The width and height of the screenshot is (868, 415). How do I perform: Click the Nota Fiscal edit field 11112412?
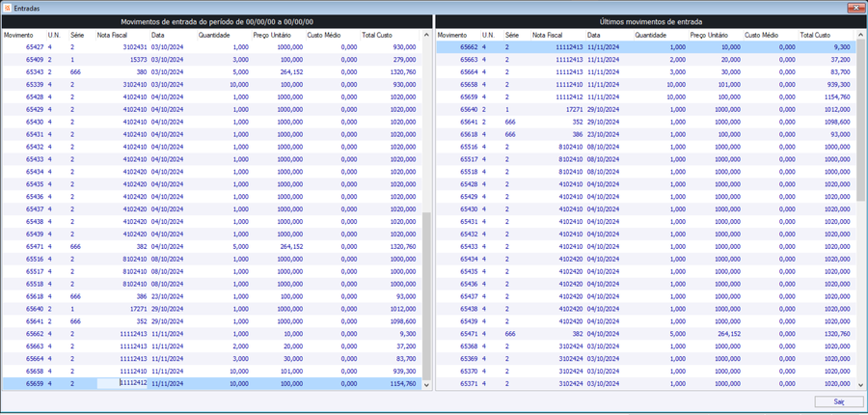coord(122,383)
